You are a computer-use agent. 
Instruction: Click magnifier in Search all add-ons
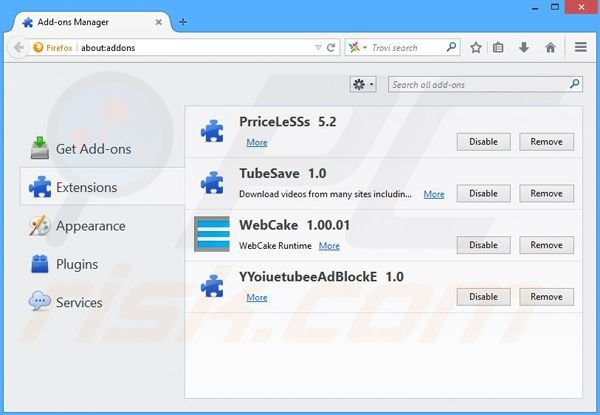click(x=574, y=84)
